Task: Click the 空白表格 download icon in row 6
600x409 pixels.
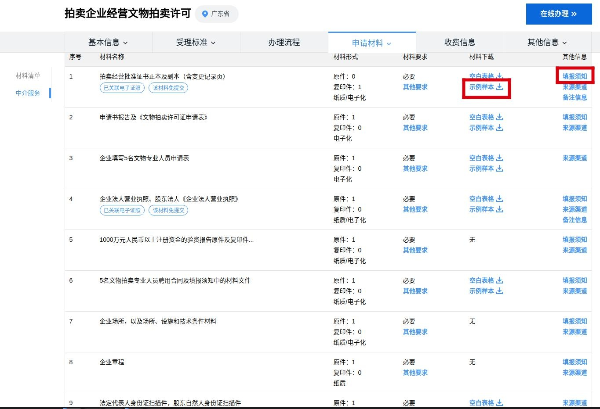Action: [499, 280]
